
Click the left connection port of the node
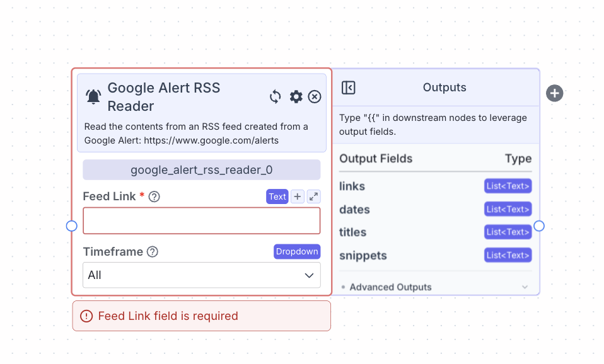pos(72,225)
